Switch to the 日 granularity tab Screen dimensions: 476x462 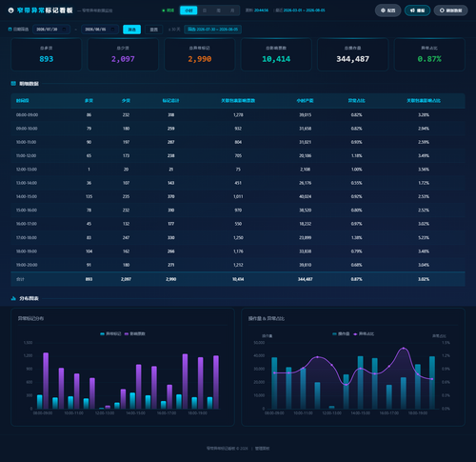(205, 10)
